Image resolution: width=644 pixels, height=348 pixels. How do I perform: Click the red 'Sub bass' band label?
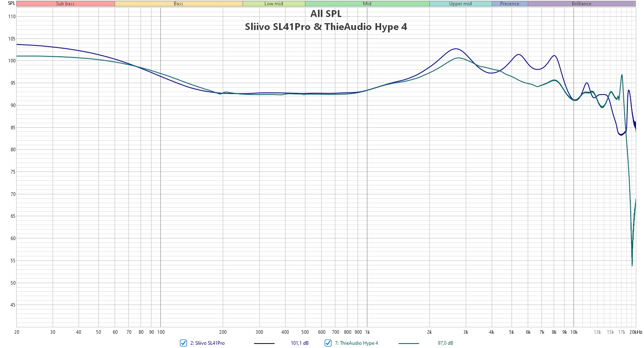click(x=65, y=4)
